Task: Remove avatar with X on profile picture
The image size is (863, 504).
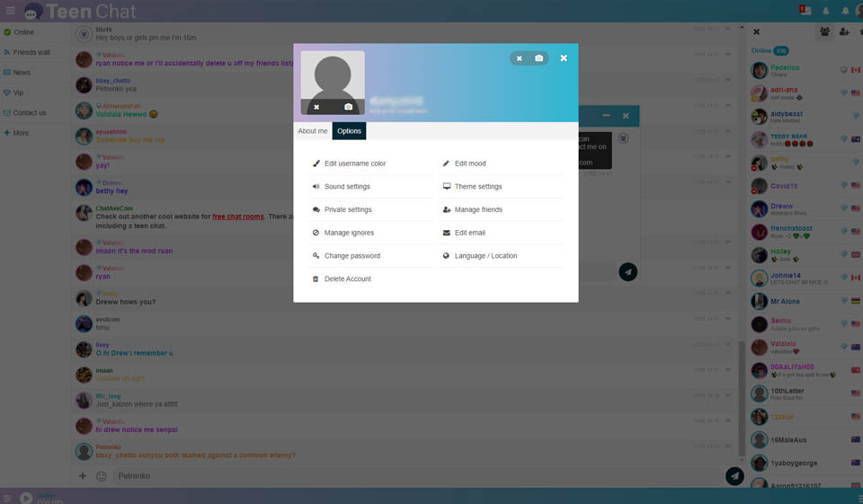Action: pyautogui.click(x=316, y=107)
